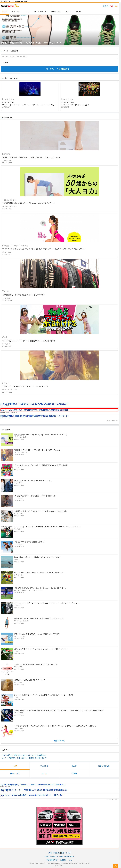Open the Golf category card image

tap(59, 319)
